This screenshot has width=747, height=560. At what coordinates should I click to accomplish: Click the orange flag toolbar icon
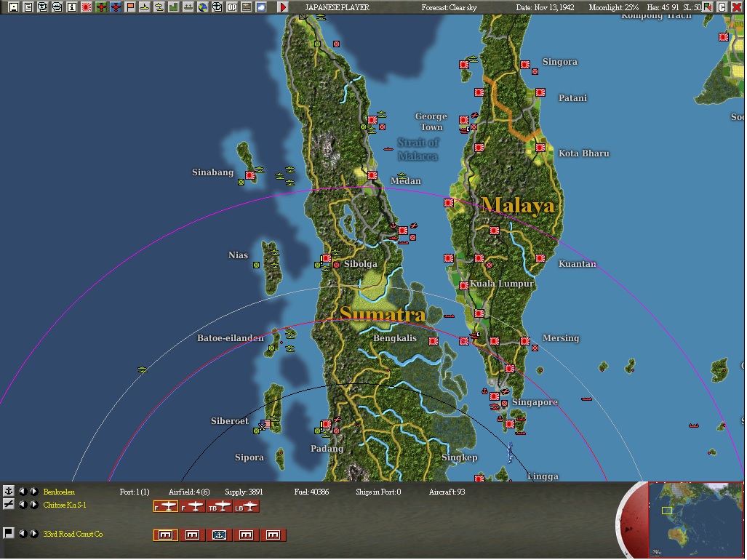point(130,7)
